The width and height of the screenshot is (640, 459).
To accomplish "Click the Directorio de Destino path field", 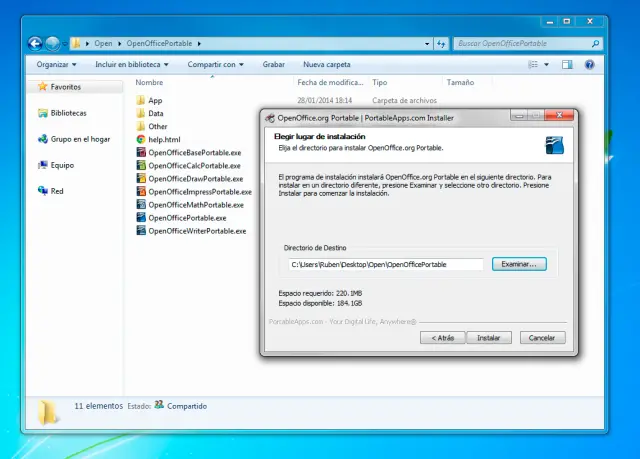I will [386, 264].
